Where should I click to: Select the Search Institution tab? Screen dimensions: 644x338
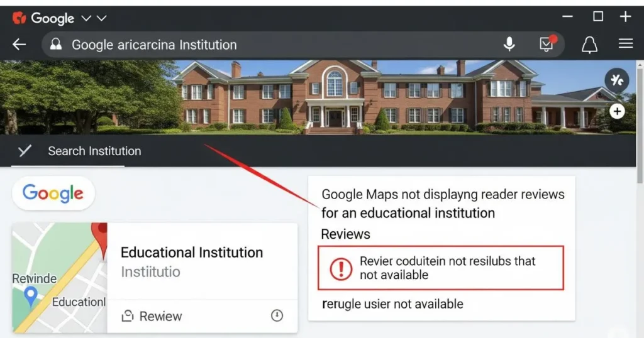point(94,151)
